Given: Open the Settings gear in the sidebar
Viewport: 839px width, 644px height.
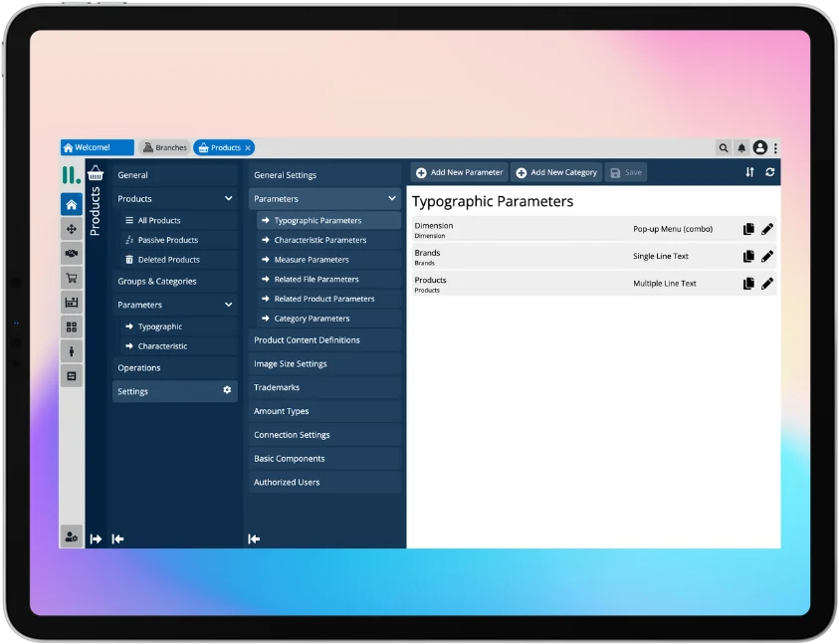Looking at the screenshot, I should (x=228, y=391).
